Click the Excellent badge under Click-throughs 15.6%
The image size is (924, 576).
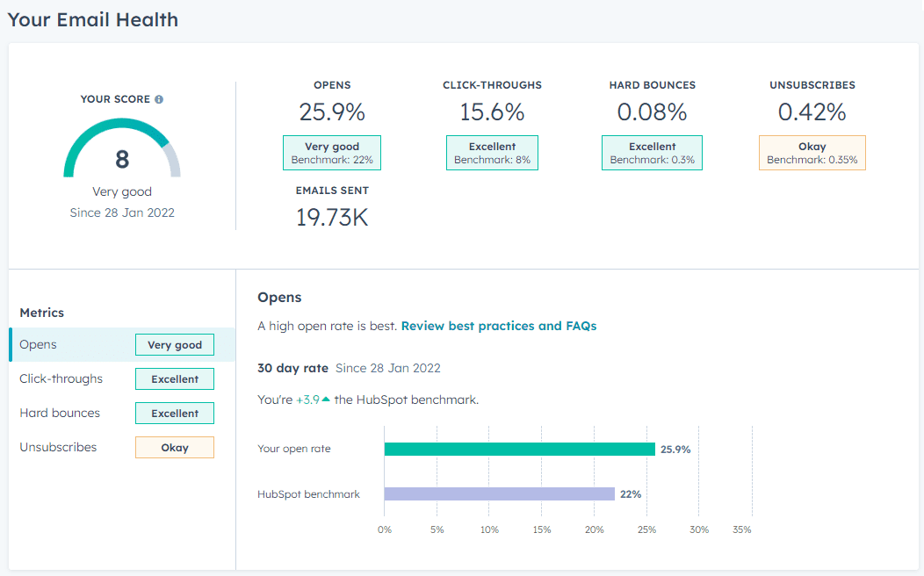(x=492, y=153)
